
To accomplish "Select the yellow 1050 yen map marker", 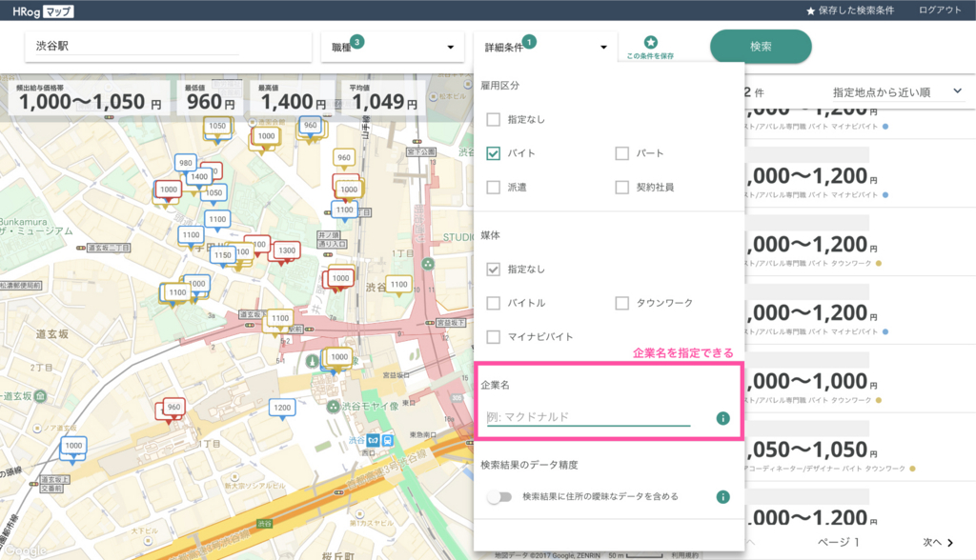I will 217,127.
